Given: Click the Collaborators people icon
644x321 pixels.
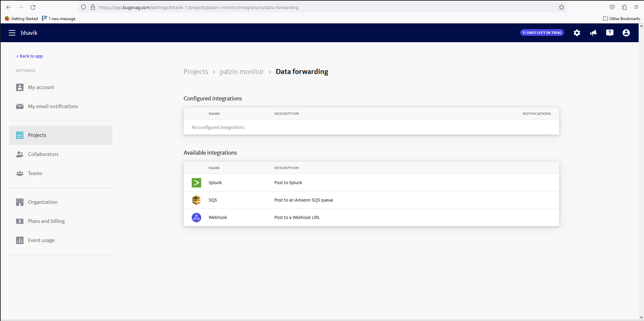Looking at the screenshot, I should pos(20,154).
